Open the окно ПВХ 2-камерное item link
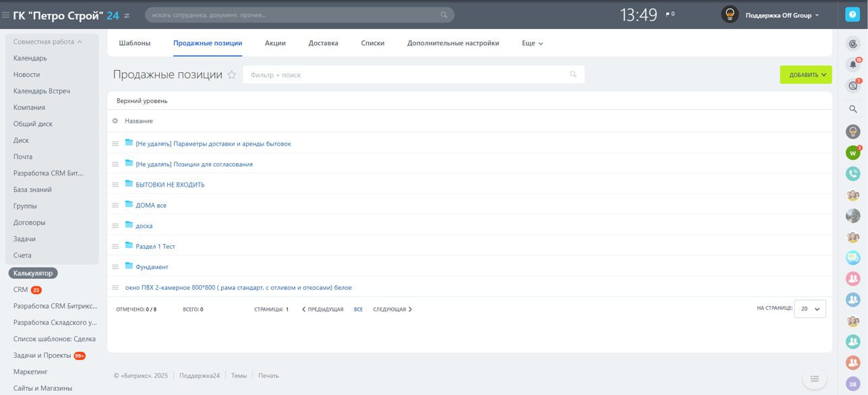Screen dimensions: 868x395 (239, 288)
